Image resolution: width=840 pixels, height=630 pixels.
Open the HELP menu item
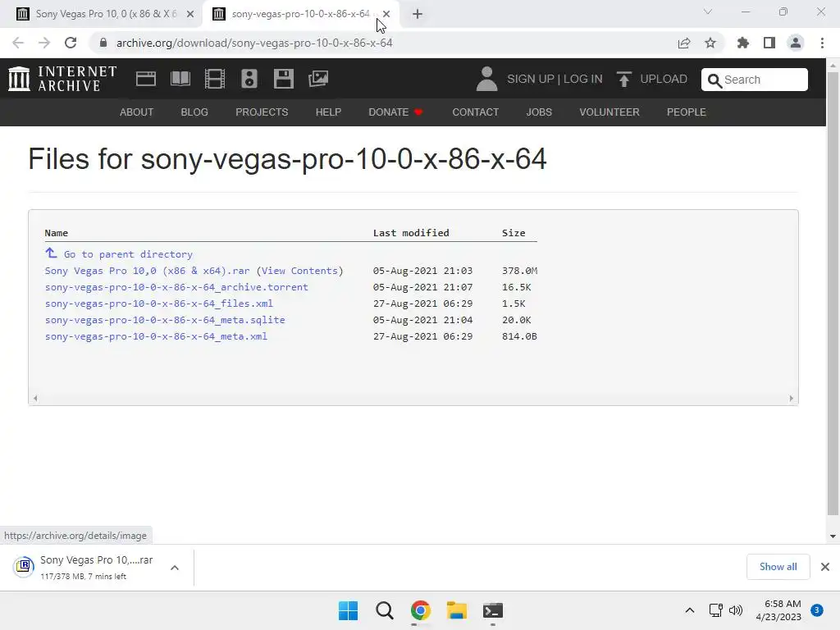tap(328, 112)
